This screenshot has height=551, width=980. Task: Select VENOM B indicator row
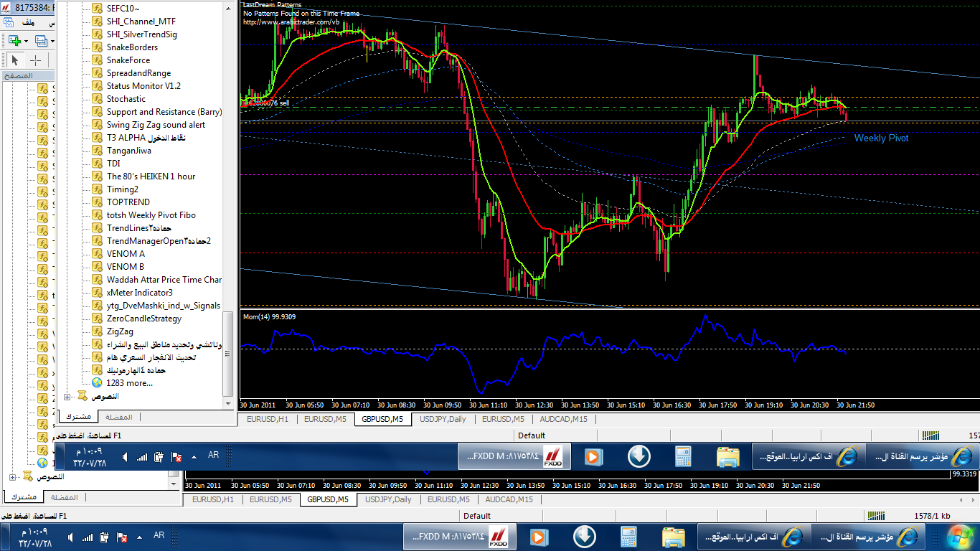click(125, 267)
